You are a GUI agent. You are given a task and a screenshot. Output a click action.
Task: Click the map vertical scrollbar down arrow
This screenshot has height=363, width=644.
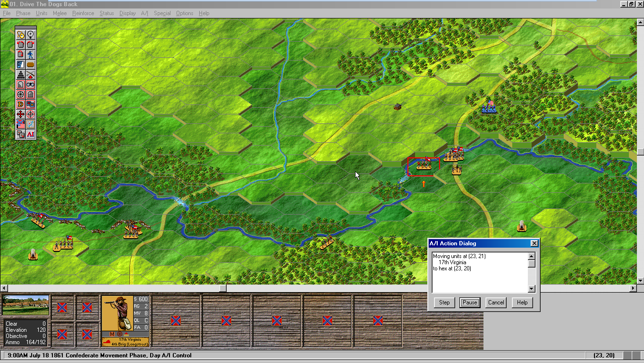(640, 281)
